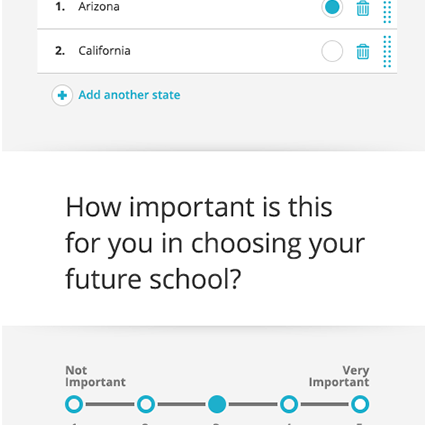Click the California state name
The height and width of the screenshot is (425, 425).
[104, 51]
